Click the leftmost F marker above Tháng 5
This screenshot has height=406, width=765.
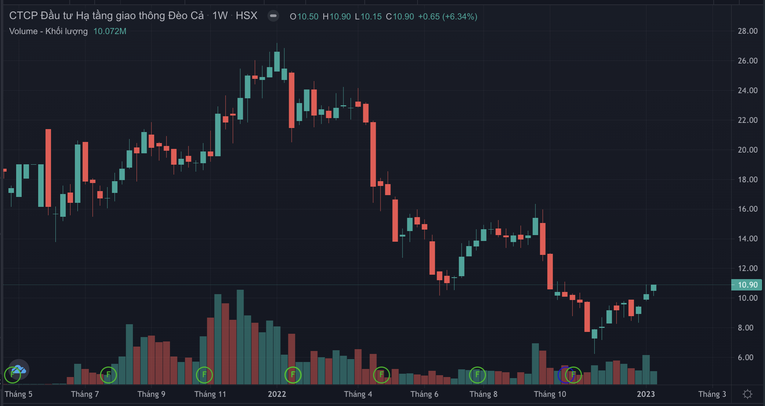tap(13, 375)
